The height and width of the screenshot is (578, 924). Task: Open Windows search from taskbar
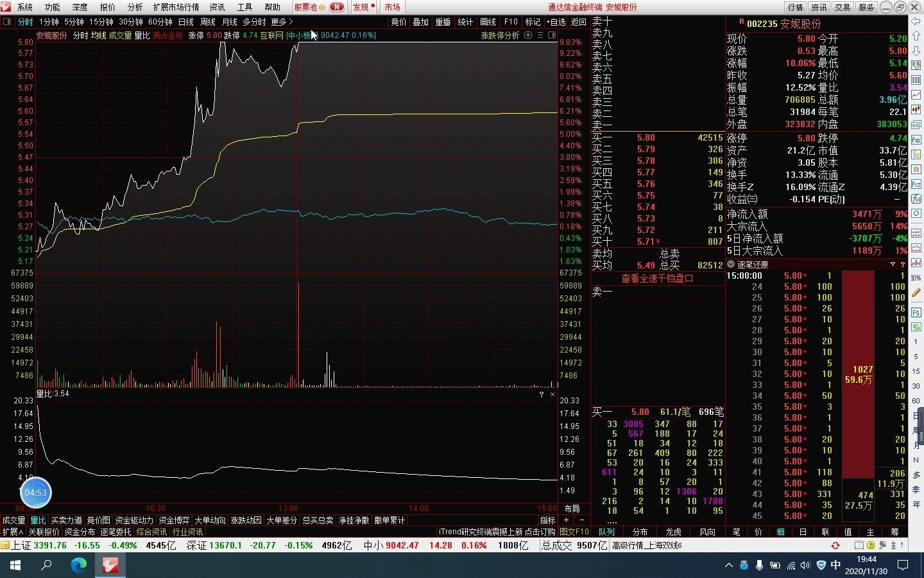click(x=46, y=565)
